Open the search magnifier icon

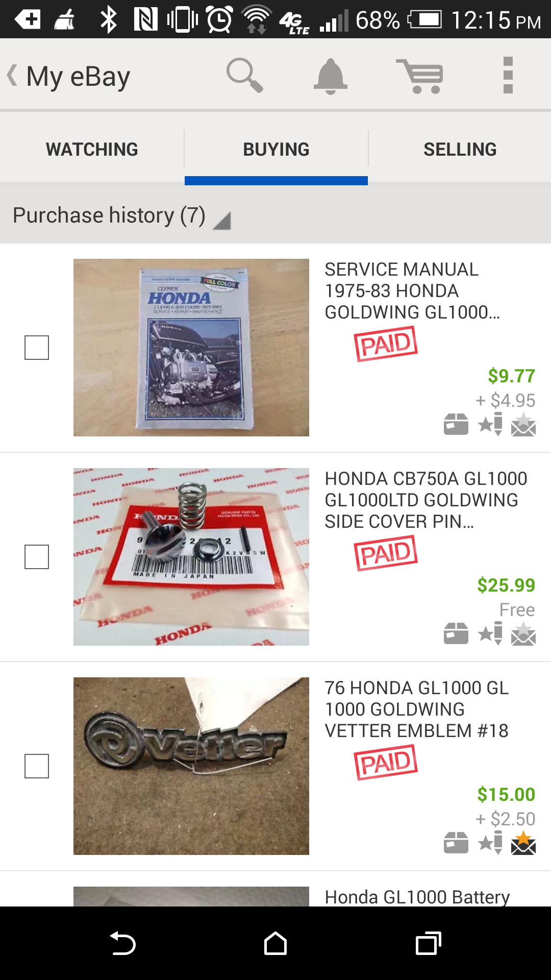coord(245,76)
